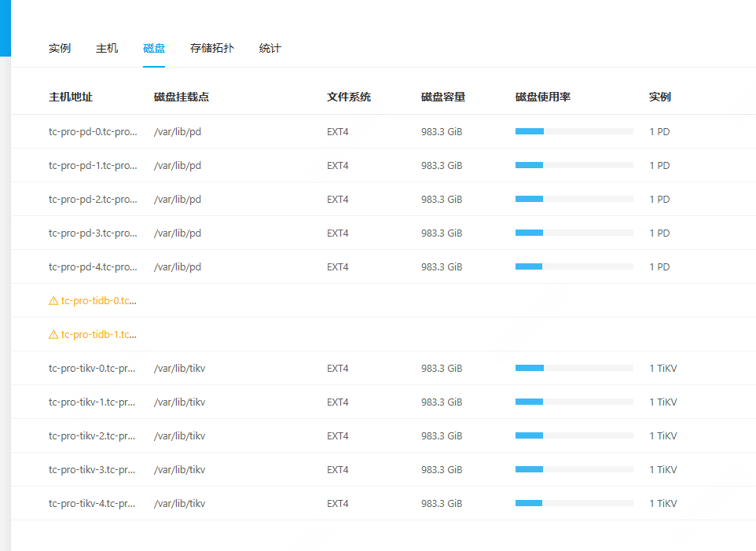
Task: Click the warning icon beside tc-pro-tidb-0
Action: pos(53,301)
